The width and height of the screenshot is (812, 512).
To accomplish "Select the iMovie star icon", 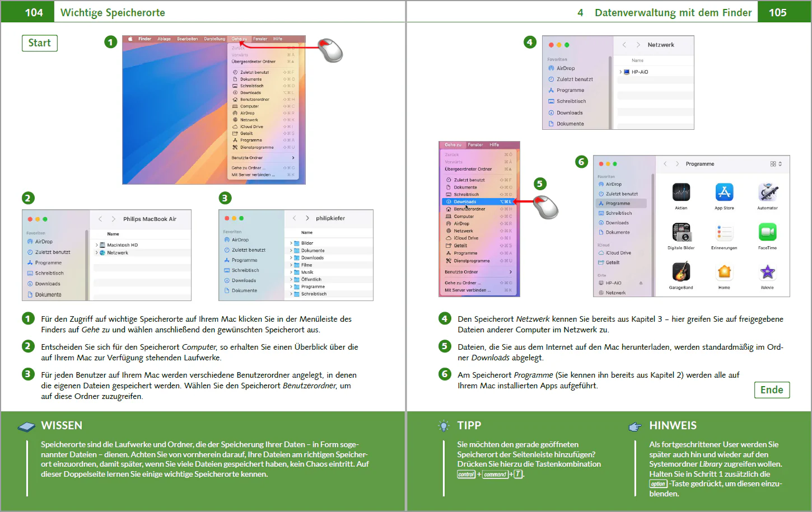I will tap(767, 272).
